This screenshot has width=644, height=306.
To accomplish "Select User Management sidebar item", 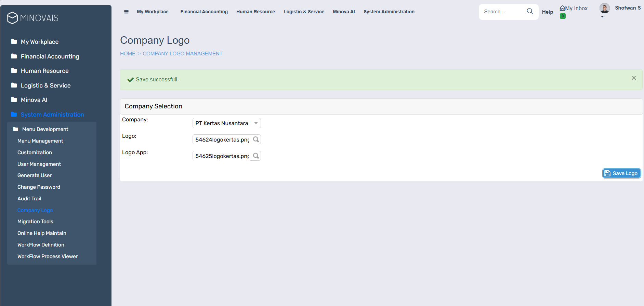I will 39,164.
